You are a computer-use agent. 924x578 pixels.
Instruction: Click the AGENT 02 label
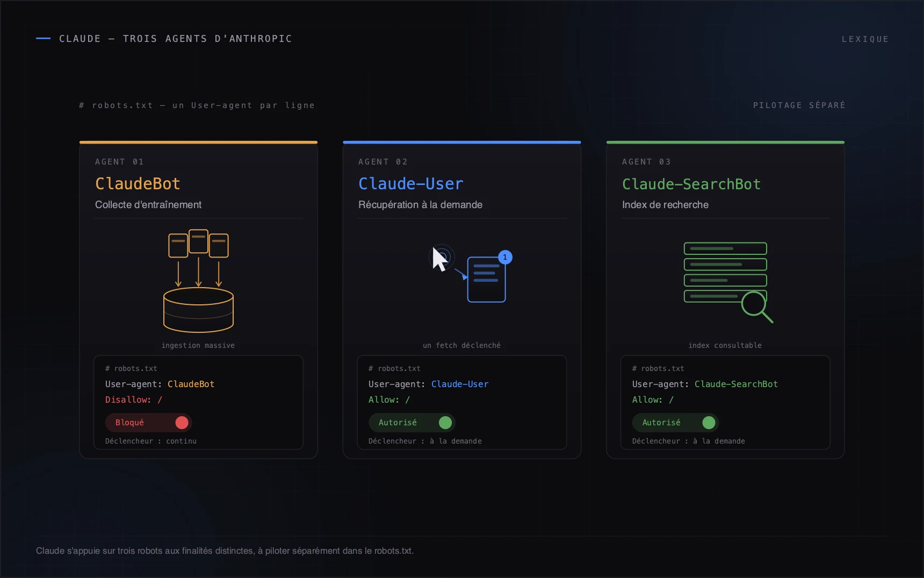(x=383, y=162)
